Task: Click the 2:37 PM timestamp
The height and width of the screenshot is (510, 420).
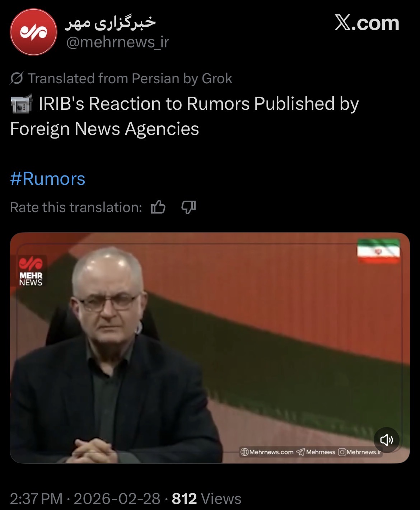Action: (x=36, y=499)
